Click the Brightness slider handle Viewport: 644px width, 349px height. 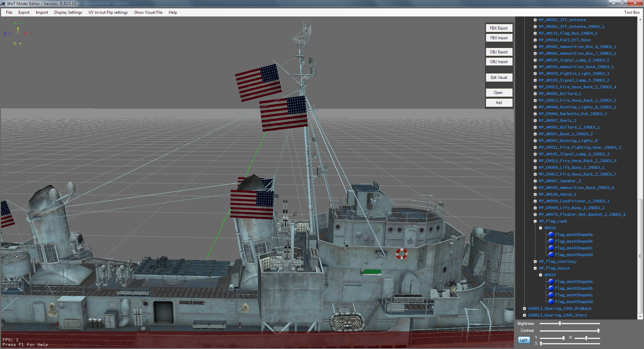[560, 323]
